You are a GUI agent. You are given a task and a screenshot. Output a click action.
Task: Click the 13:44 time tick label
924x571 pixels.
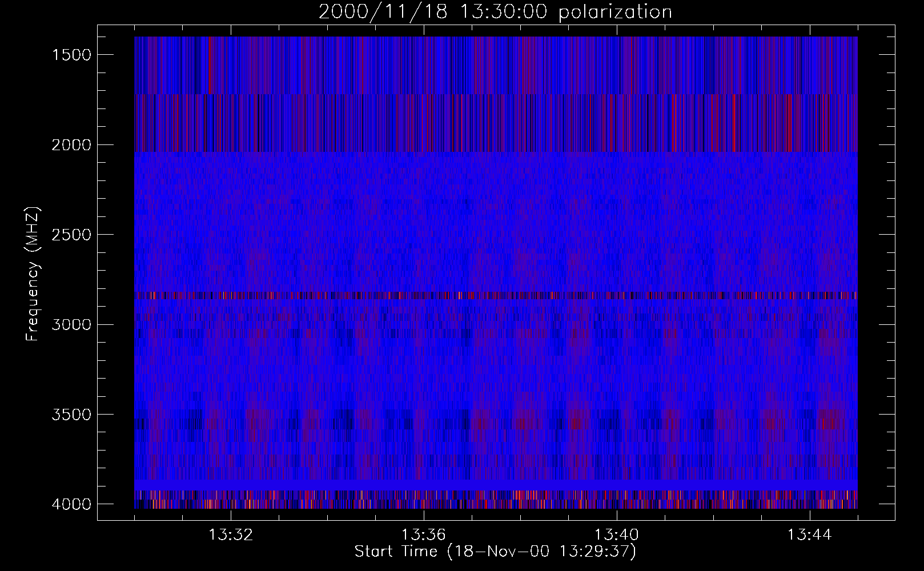810,535
